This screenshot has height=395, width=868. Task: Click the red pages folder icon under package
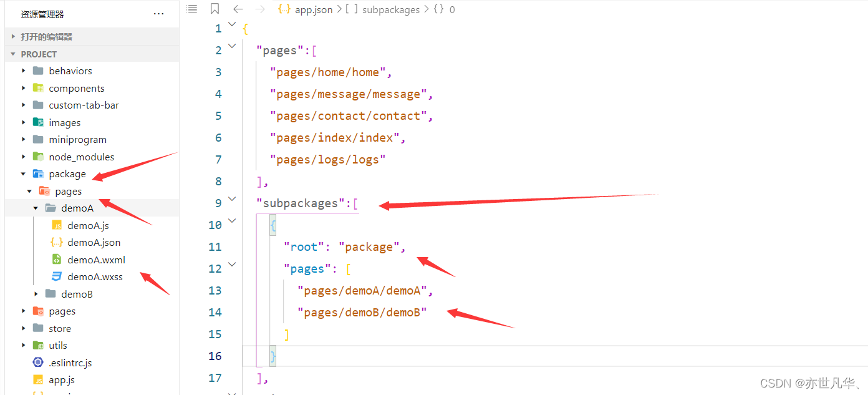pos(44,191)
